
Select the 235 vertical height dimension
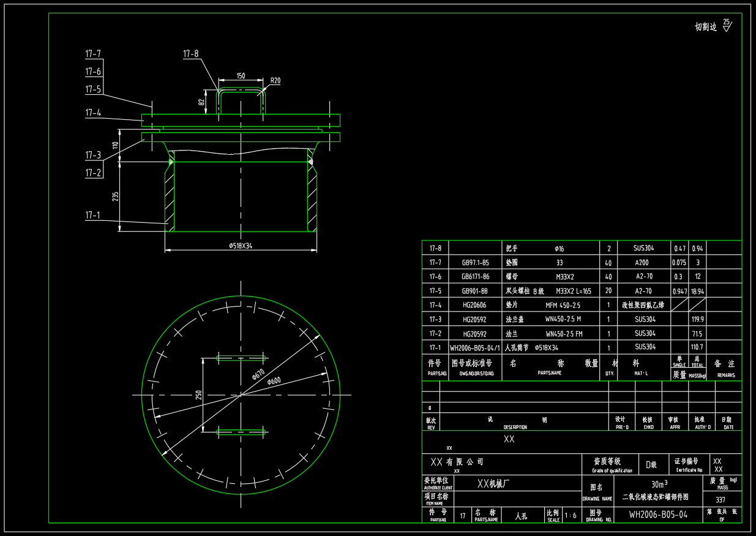pyautogui.click(x=116, y=196)
